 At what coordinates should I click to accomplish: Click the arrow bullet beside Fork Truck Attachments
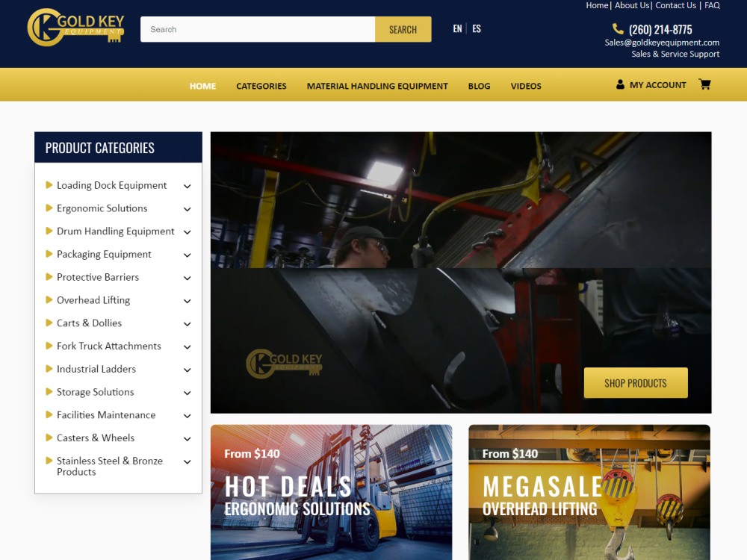click(49, 346)
